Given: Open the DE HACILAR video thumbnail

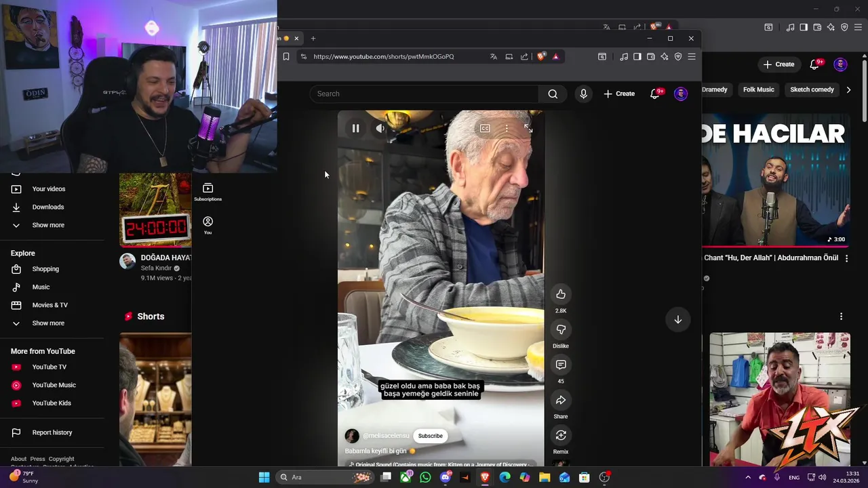Looking at the screenshot, I should 776,179.
